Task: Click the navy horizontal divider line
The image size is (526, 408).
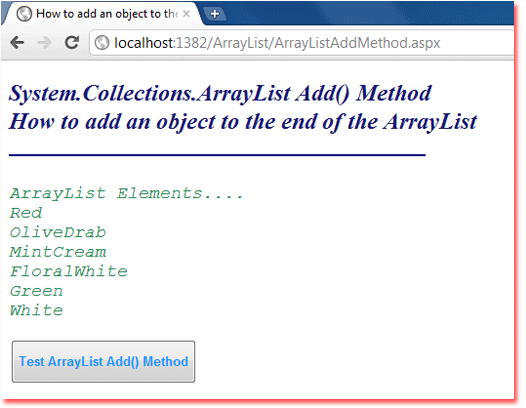Action: coord(217,155)
